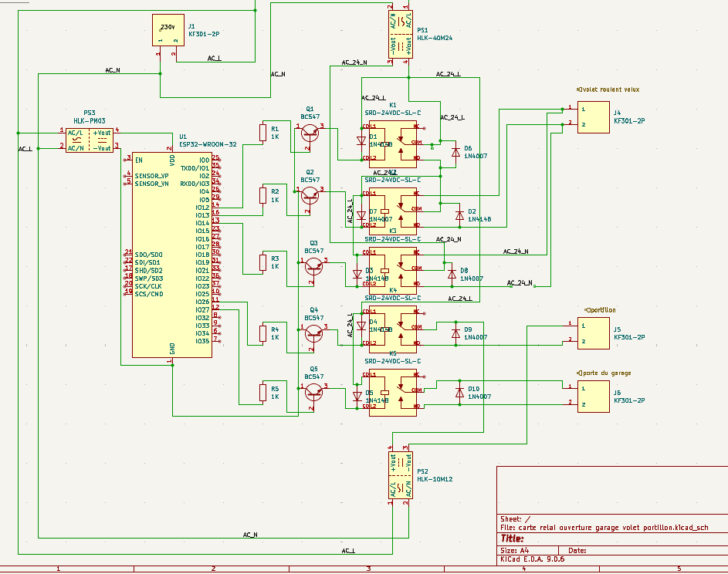Click the 'porte du garage' text label
This screenshot has width=728, height=574.
(x=604, y=373)
